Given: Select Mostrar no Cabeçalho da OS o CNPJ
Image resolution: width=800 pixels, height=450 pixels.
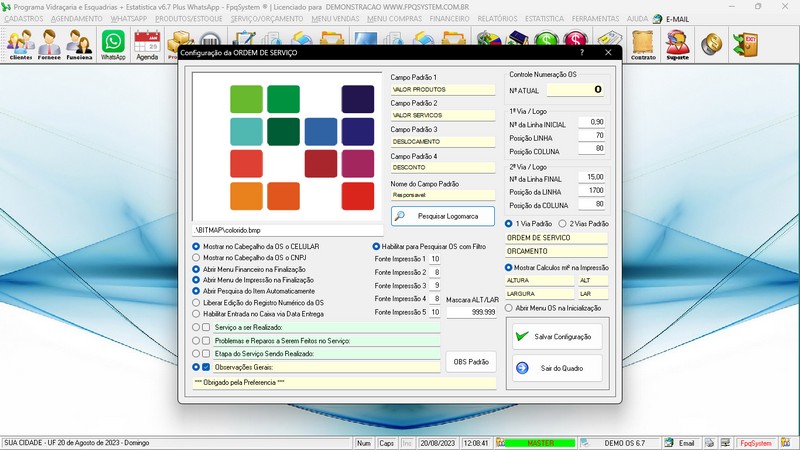Looking at the screenshot, I should (196, 258).
